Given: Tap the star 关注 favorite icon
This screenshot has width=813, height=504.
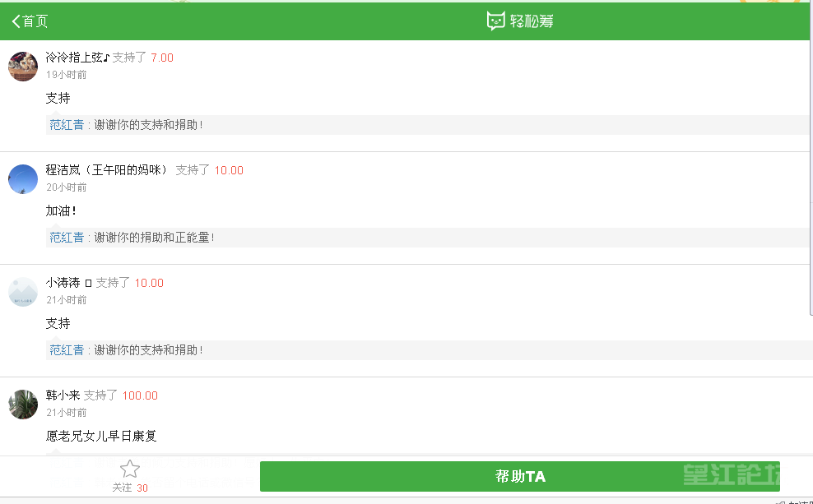Looking at the screenshot, I should [130, 469].
